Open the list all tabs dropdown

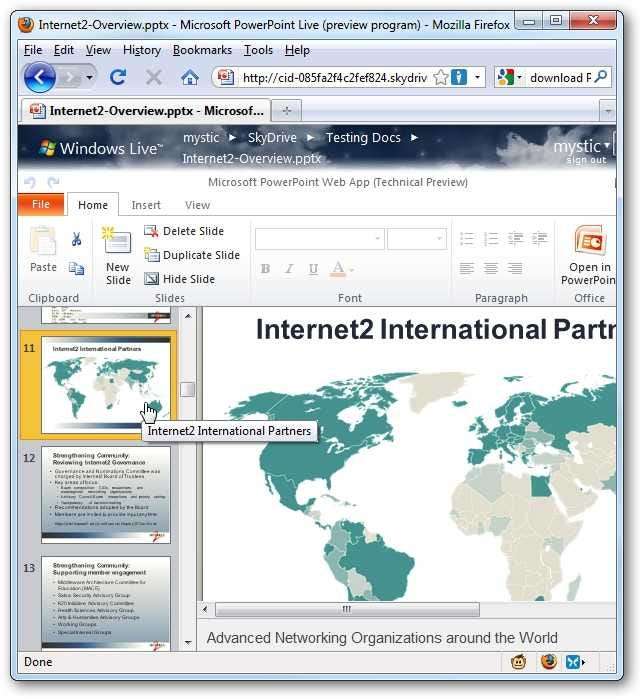[608, 111]
